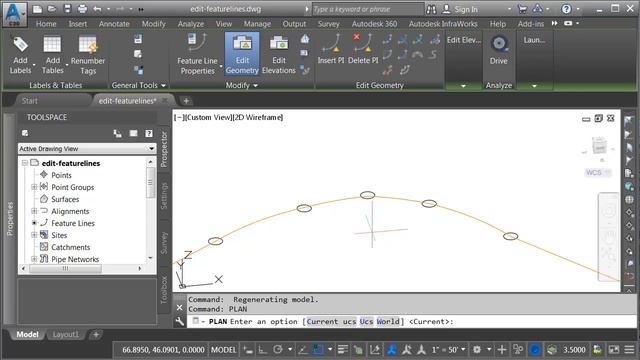Toggle polar tracking in status bar

(x=278, y=350)
